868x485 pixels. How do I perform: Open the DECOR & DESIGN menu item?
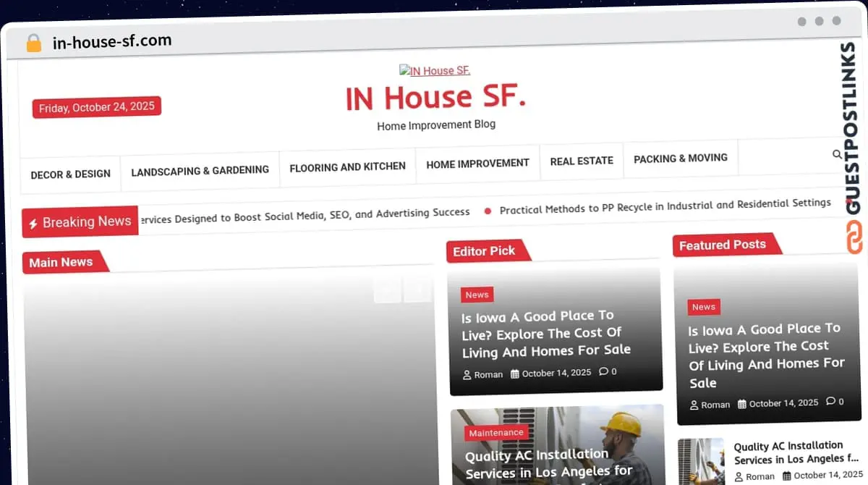tap(70, 174)
